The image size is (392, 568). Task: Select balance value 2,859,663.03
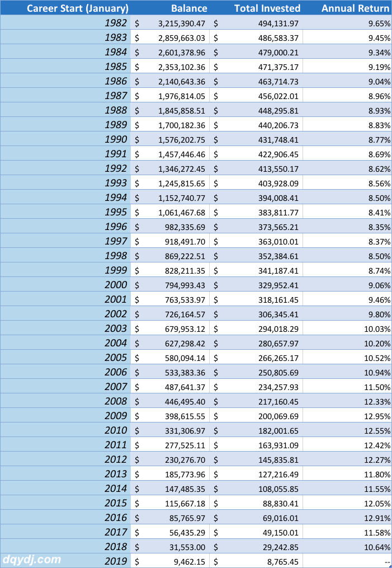click(170, 37)
